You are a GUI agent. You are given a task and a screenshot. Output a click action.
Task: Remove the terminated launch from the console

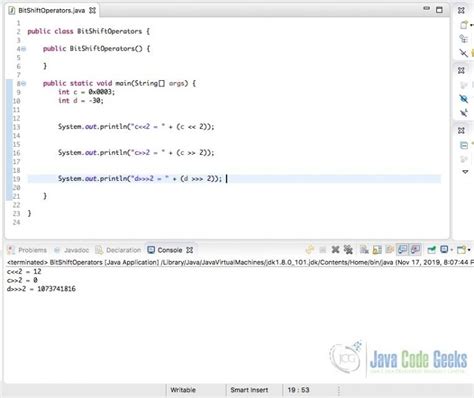tap(335, 249)
